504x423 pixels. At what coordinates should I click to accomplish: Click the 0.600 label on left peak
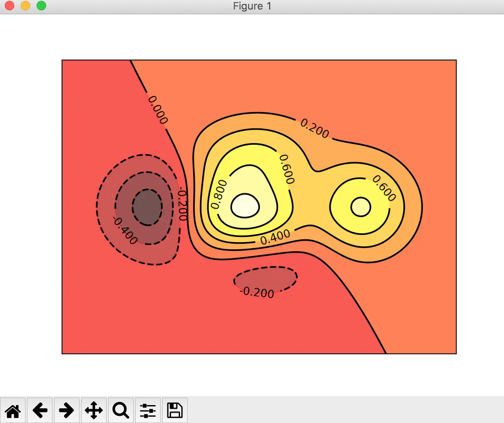(287, 169)
